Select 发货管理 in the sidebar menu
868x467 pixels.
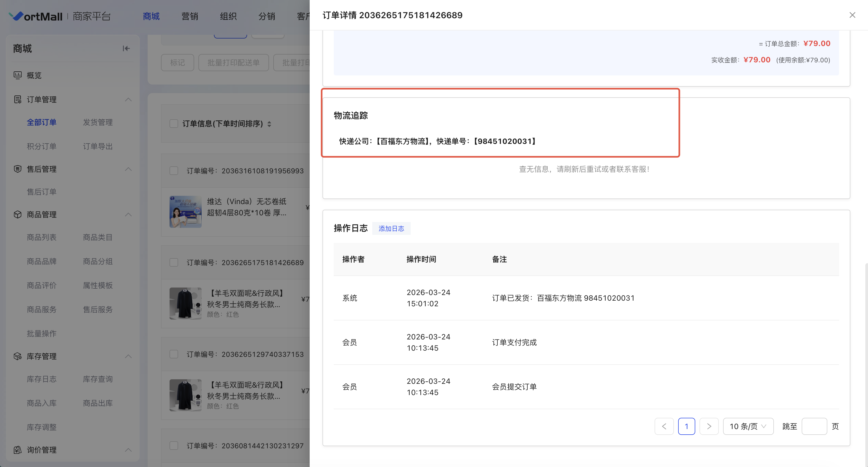[98, 122]
